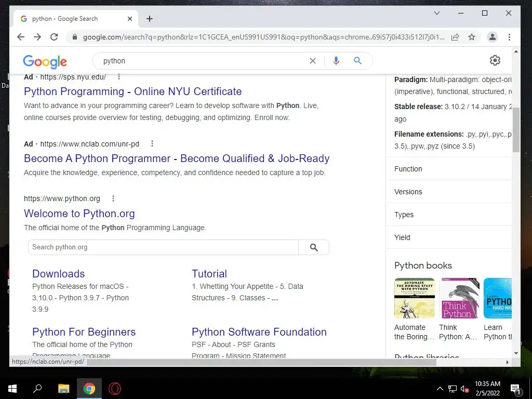
Task: Open Windows taskbar search
Action: pos(37,389)
